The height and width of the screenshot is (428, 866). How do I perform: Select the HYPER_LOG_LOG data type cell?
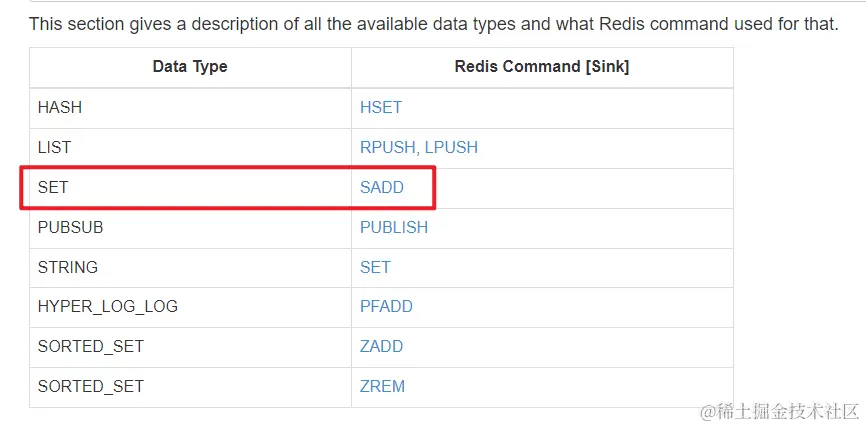(x=107, y=306)
